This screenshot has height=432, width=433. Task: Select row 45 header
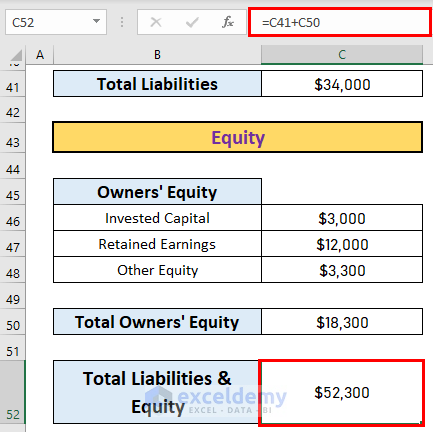13,192
